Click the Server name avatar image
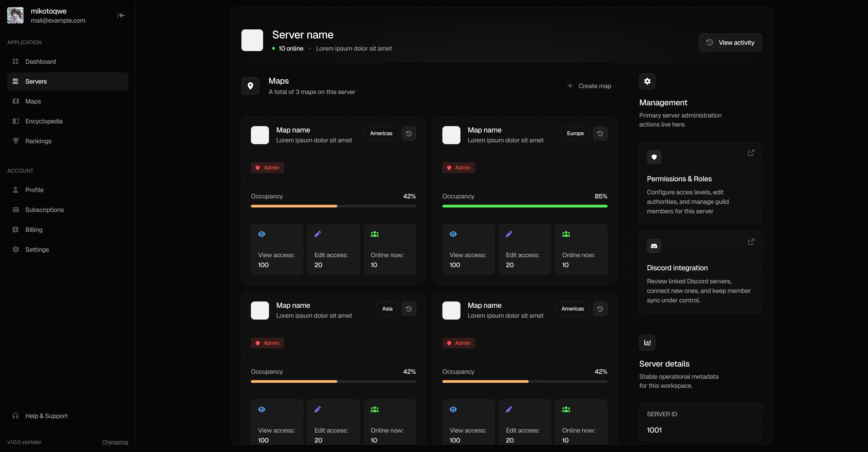The height and width of the screenshot is (452, 868). pos(252,40)
